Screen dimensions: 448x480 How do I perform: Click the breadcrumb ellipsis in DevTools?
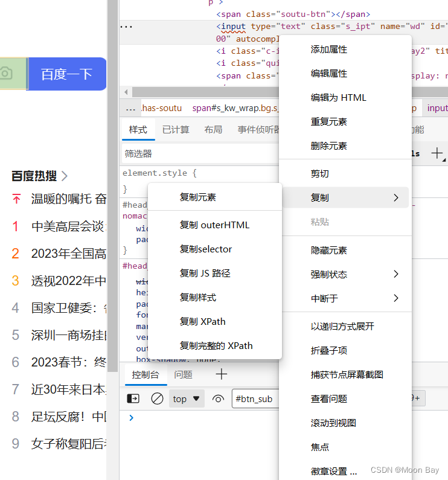(131, 108)
